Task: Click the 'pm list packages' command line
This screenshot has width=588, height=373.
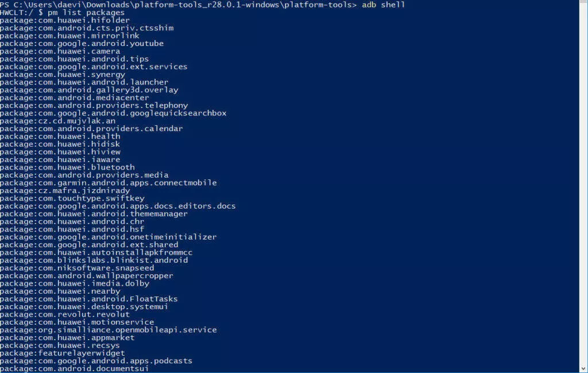Action: click(62, 13)
